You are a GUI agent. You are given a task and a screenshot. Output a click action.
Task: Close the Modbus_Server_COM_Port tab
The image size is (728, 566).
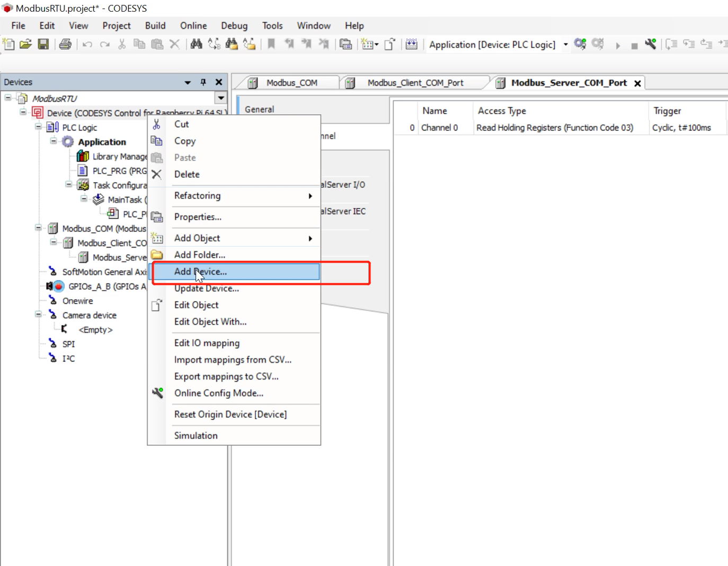click(x=638, y=83)
